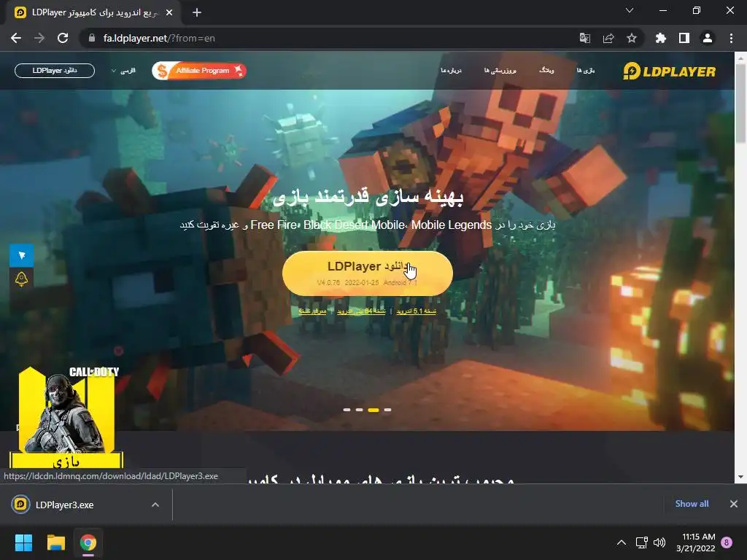This screenshot has width=747, height=560.
Task: Click the header دانلود LDPlayer outlined button
Action: click(x=55, y=71)
